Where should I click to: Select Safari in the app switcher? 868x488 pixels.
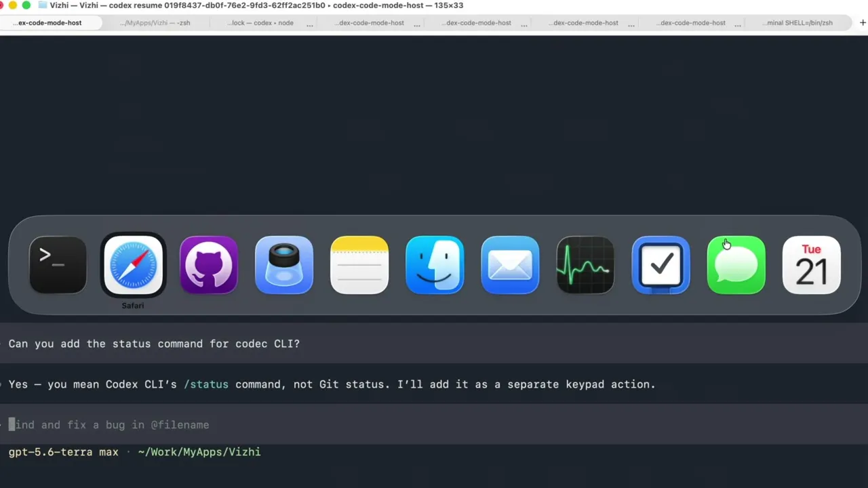tap(133, 265)
